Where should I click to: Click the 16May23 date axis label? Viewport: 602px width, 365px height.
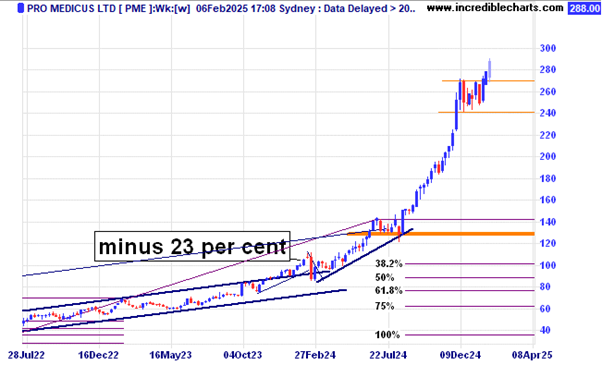coord(170,355)
